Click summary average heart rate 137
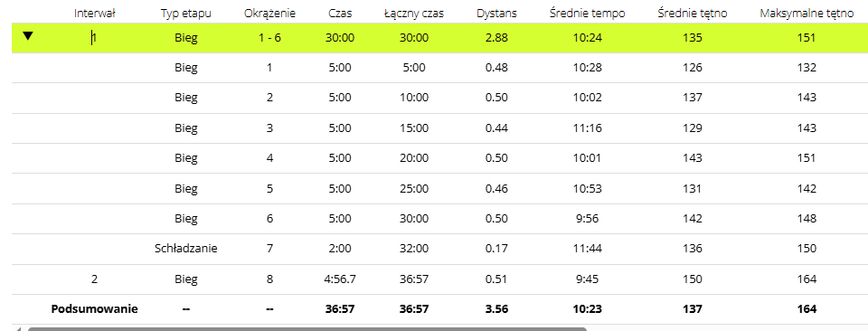The image size is (868, 331). 693,309
